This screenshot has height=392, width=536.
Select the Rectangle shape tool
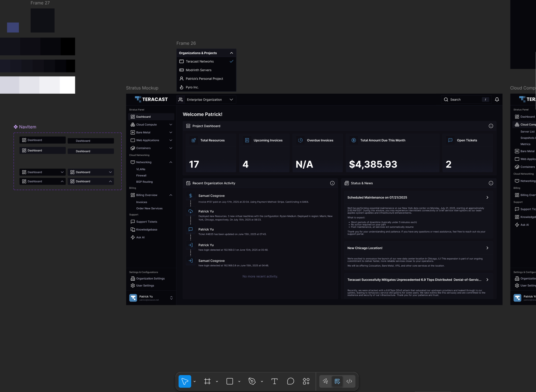(230, 381)
